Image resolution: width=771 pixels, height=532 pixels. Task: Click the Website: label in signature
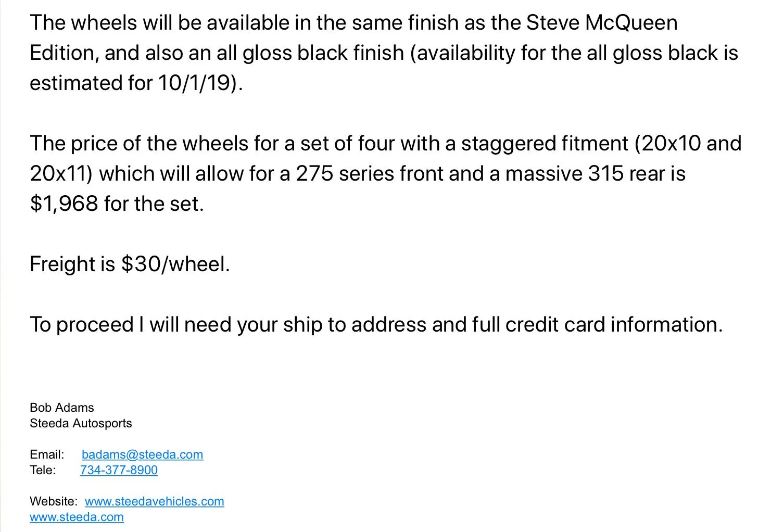point(54,501)
